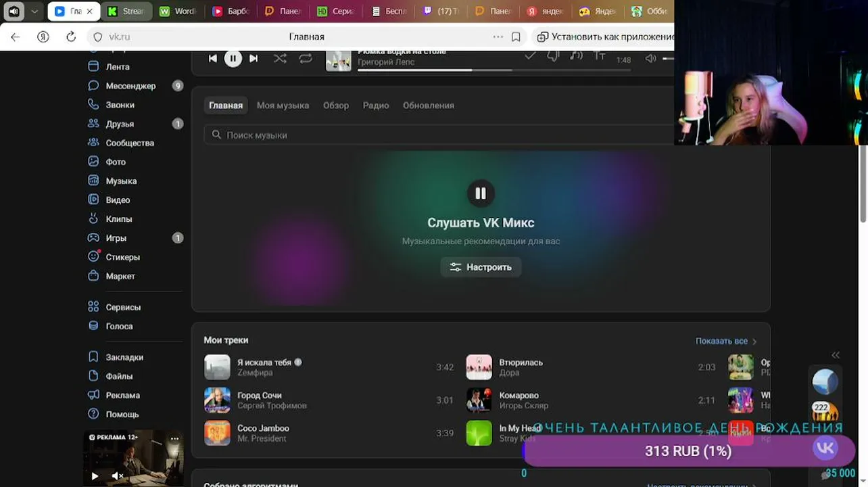Screen dimensions: 868x487
Task: Skip to the previous track in player
Action: click(213, 59)
